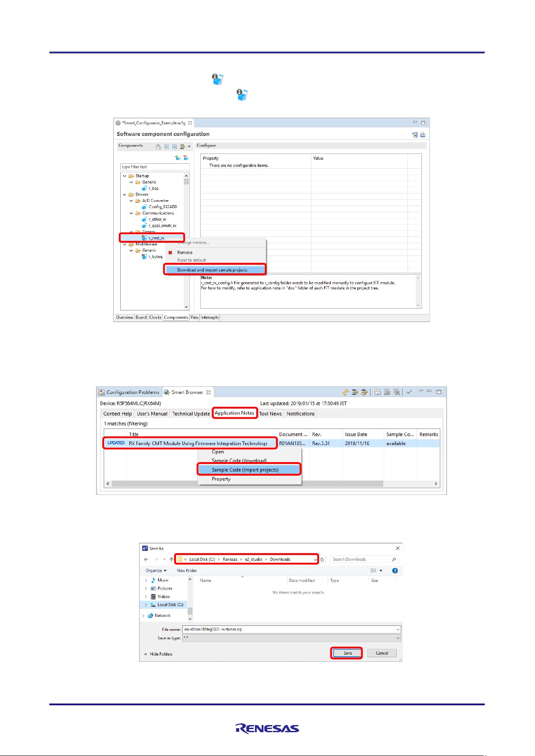535x756 pixels.
Task: Open the view options dropdown in Save As
Action: pyautogui.click(x=381, y=571)
